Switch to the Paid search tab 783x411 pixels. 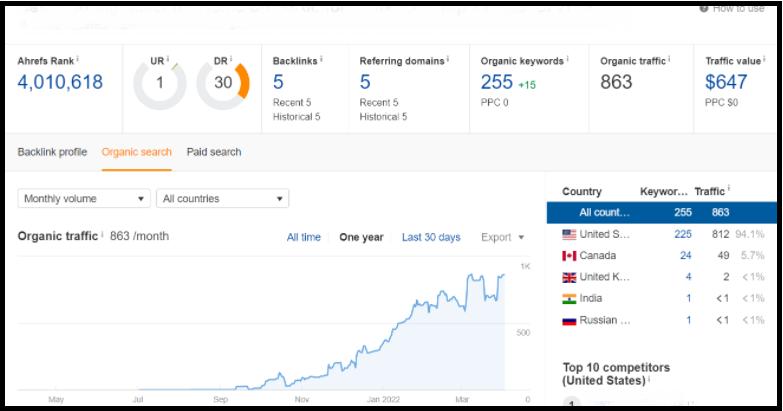pyautogui.click(x=214, y=152)
